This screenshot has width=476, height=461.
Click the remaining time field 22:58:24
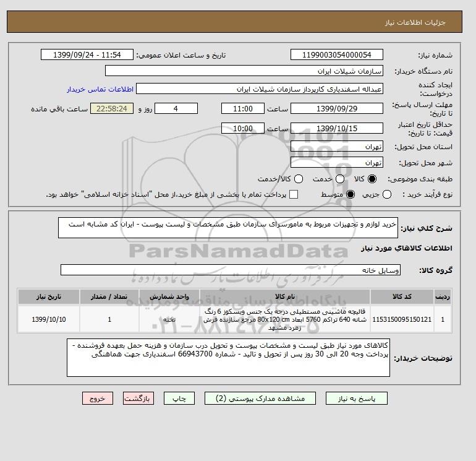[112, 108]
